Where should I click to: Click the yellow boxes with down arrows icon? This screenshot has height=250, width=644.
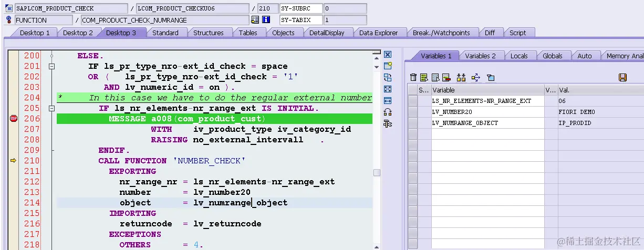pos(461,78)
